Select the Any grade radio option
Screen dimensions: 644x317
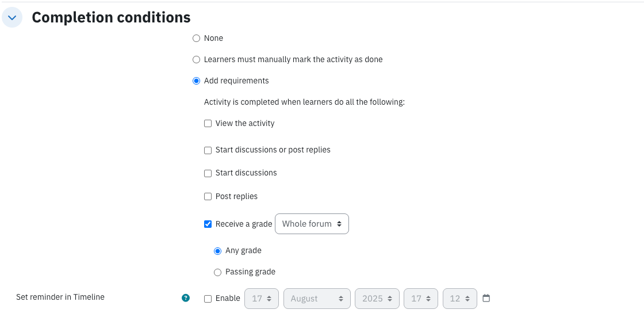tap(218, 251)
